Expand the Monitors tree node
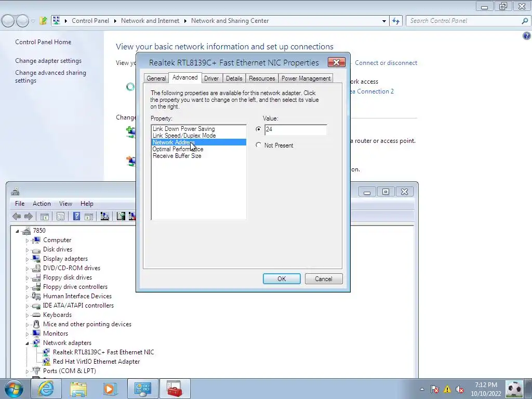 point(28,334)
